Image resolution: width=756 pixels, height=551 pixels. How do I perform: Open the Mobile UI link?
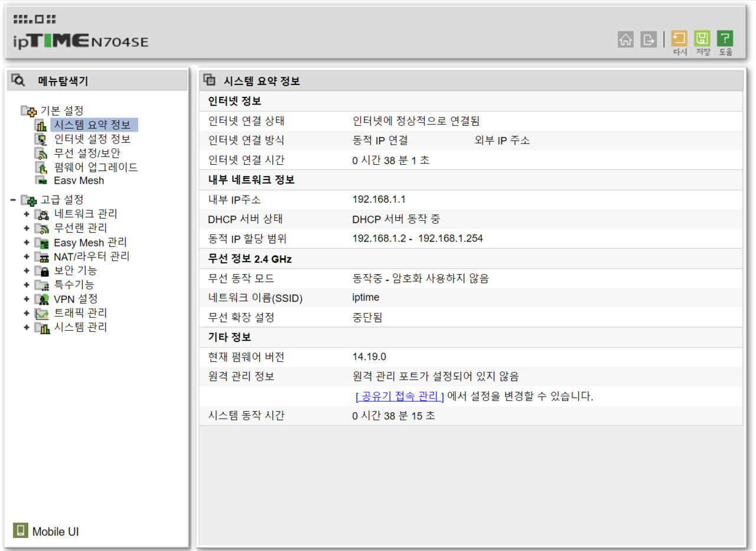(56, 532)
